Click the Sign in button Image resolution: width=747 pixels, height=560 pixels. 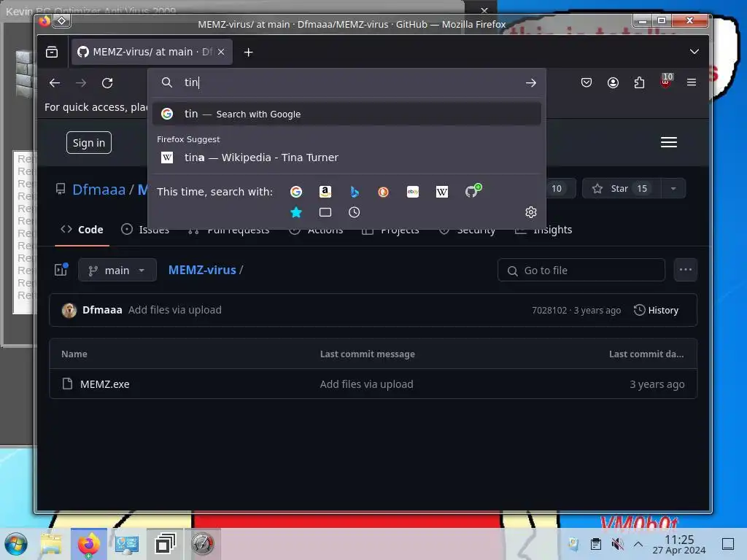[88, 143]
